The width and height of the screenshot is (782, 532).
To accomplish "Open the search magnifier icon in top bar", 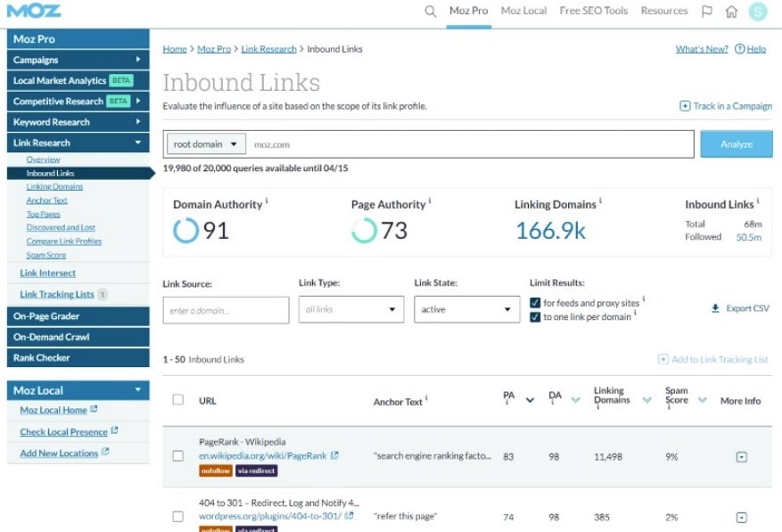I will pyautogui.click(x=431, y=11).
